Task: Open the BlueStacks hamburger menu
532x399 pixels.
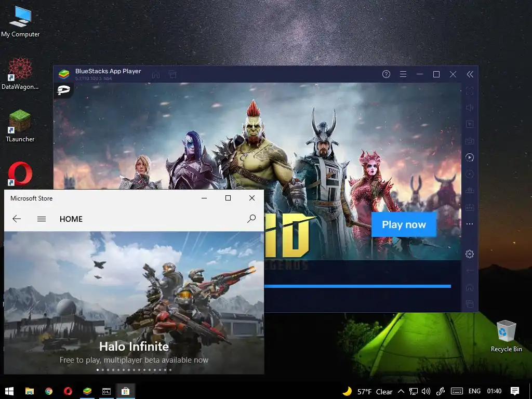Action: [403, 74]
